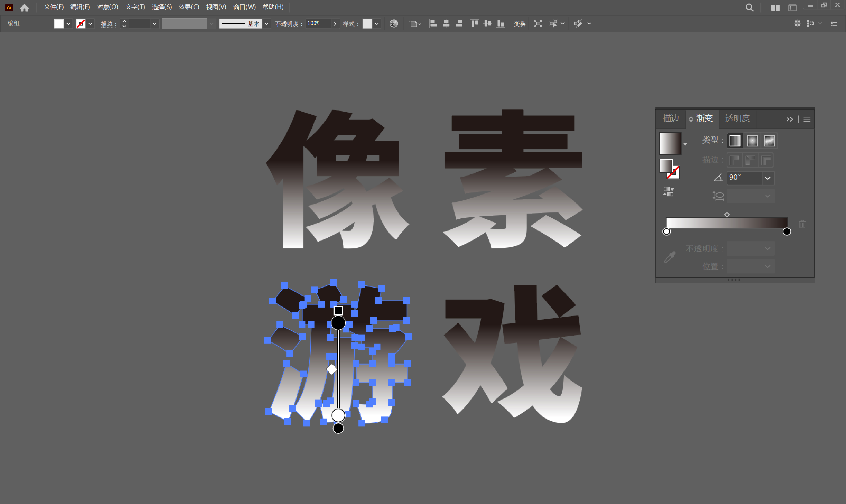Click the isolate selected object icon
This screenshot has width=846, height=504.
[538, 23]
